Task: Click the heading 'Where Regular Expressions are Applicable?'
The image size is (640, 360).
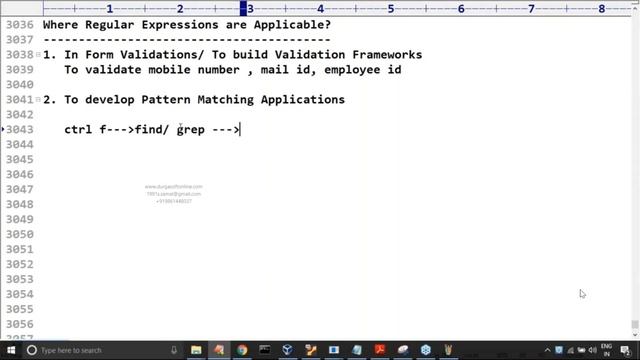Action: [x=187, y=25]
